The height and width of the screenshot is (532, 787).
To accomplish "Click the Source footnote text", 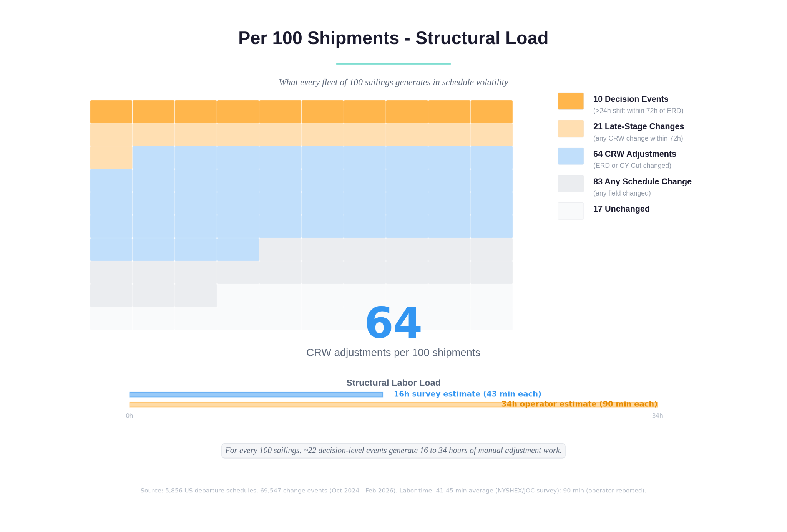I will pos(393,491).
